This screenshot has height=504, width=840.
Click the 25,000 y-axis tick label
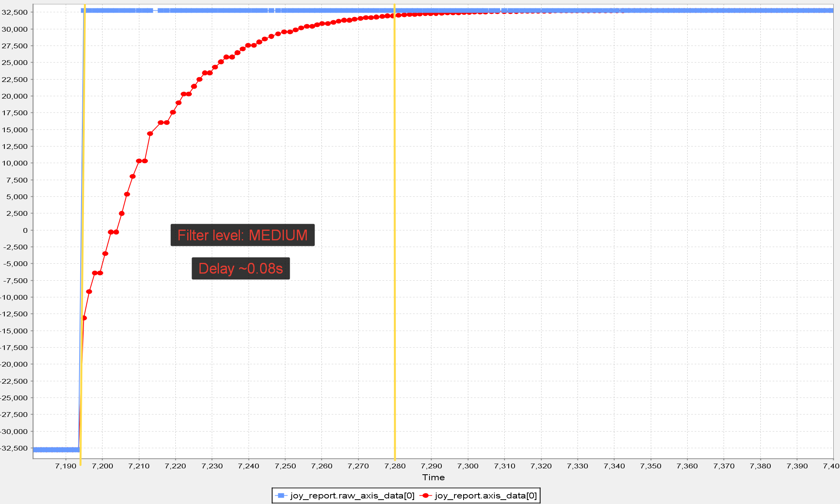pos(15,63)
